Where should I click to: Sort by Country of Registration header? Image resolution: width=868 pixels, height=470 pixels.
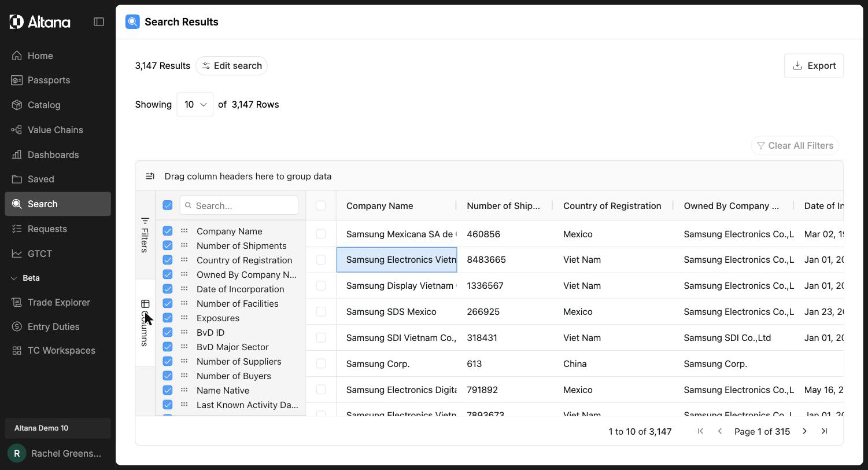point(614,206)
